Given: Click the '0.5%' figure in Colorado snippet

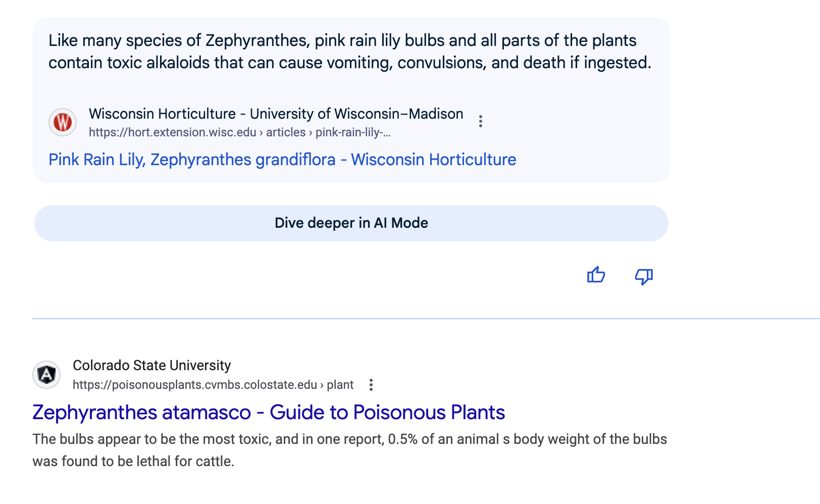Looking at the screenshot, I should pyautogui.click(x=402, y=439).
